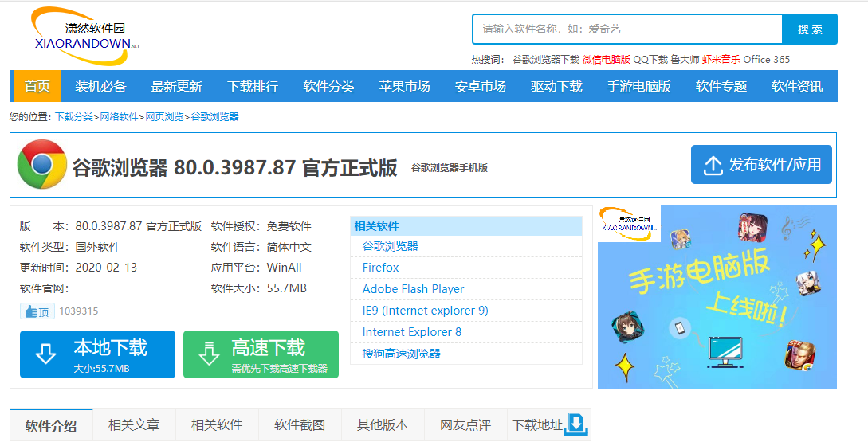Screen dimensions: 868x446
Task: Click the 高速下载 download arrow icon
Action: coord(209,354)
